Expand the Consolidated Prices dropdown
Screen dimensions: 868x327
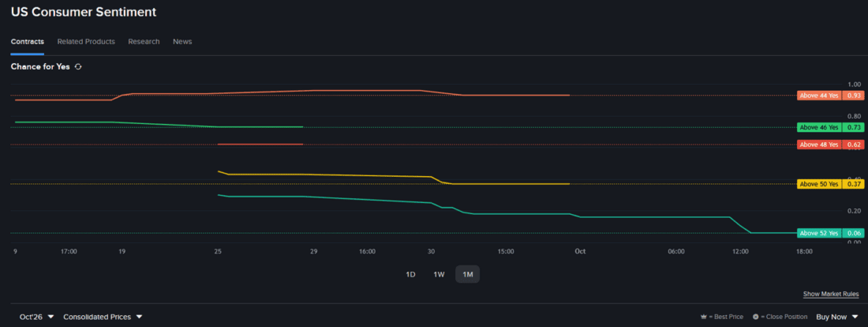[x=103, y=317]
